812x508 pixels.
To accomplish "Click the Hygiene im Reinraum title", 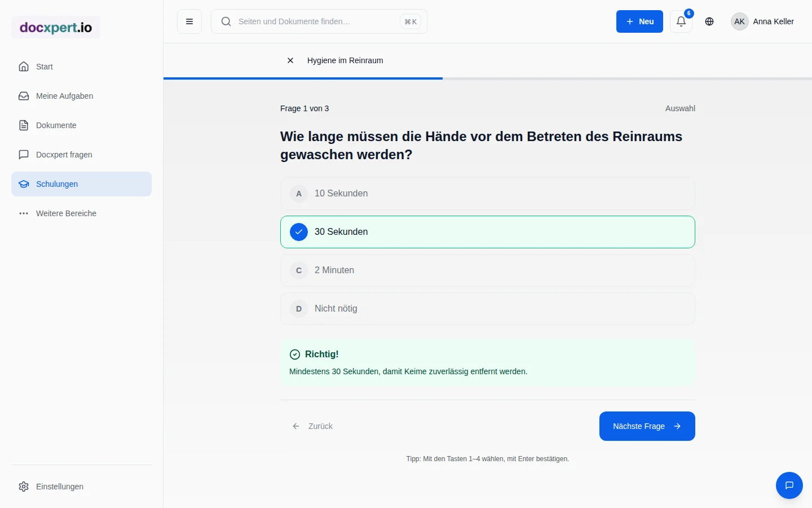I will (x=345, y=60).
